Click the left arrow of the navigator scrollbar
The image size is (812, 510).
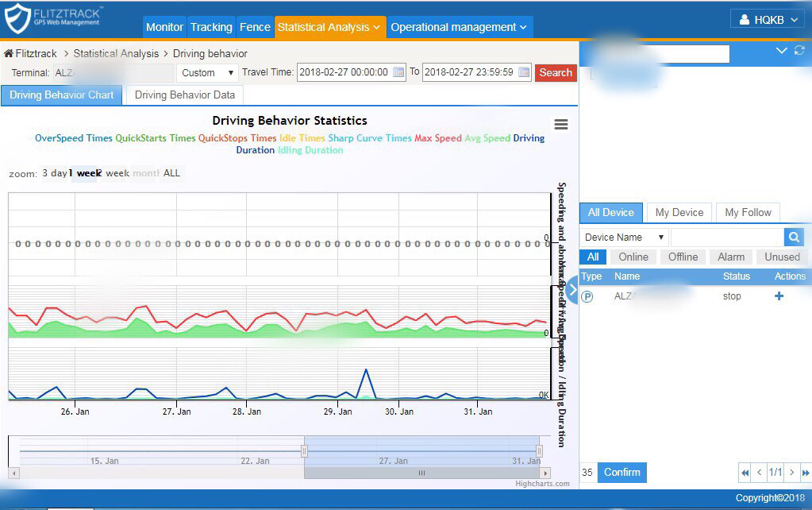[14, 473]
